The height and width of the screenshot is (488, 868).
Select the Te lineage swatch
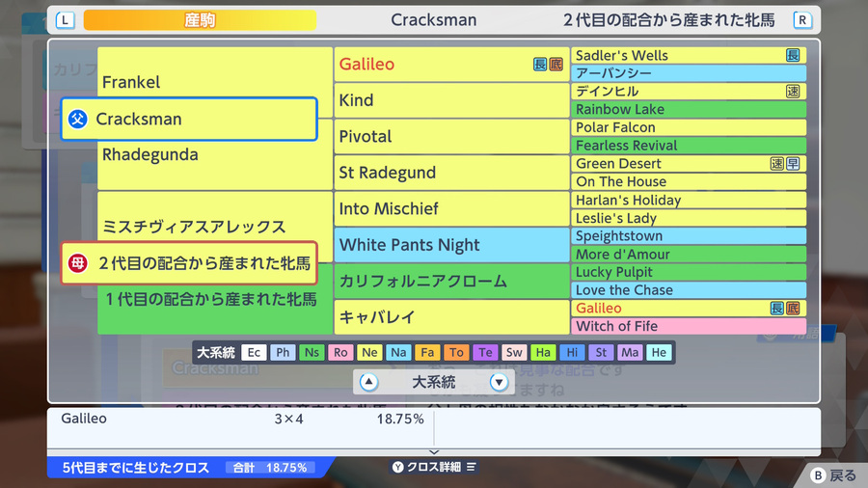(x=485, y=352)
